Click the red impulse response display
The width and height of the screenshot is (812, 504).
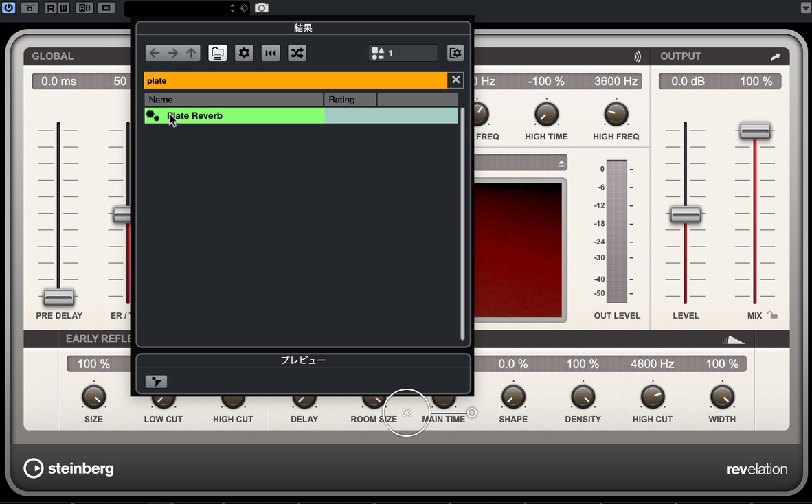coord(518,249)
